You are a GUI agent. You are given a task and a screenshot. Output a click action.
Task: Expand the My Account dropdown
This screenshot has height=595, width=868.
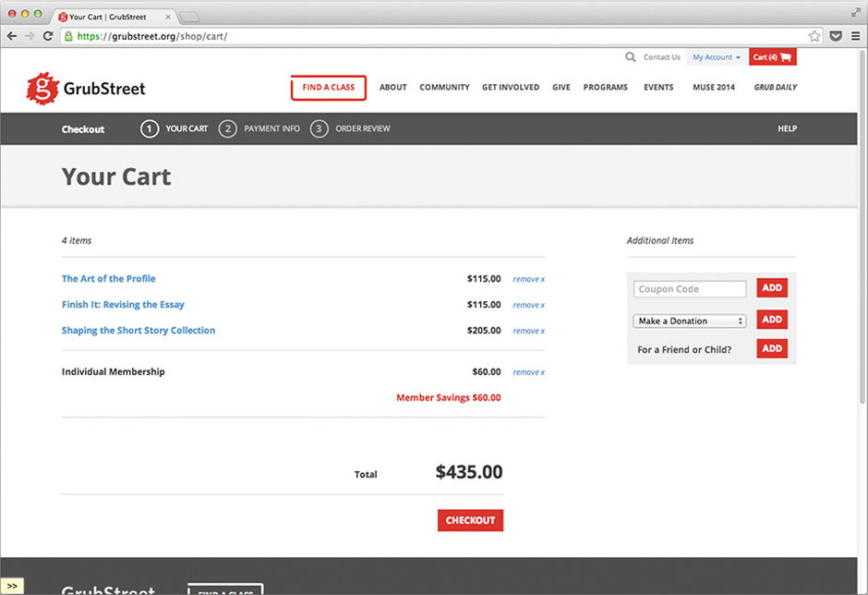pyautogui.click(x=717, y=56)
